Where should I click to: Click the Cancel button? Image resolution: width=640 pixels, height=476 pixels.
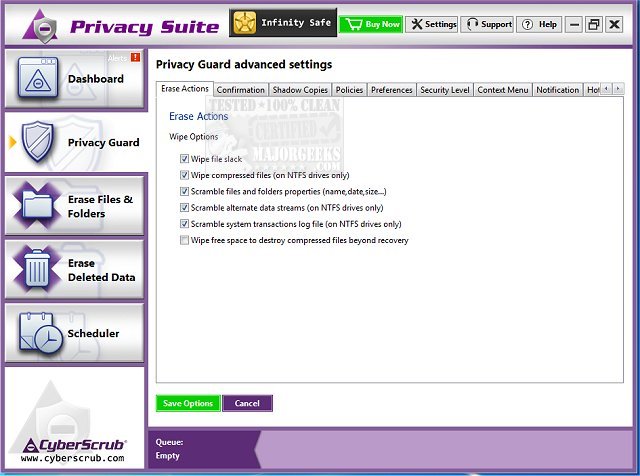pos(247,403)
